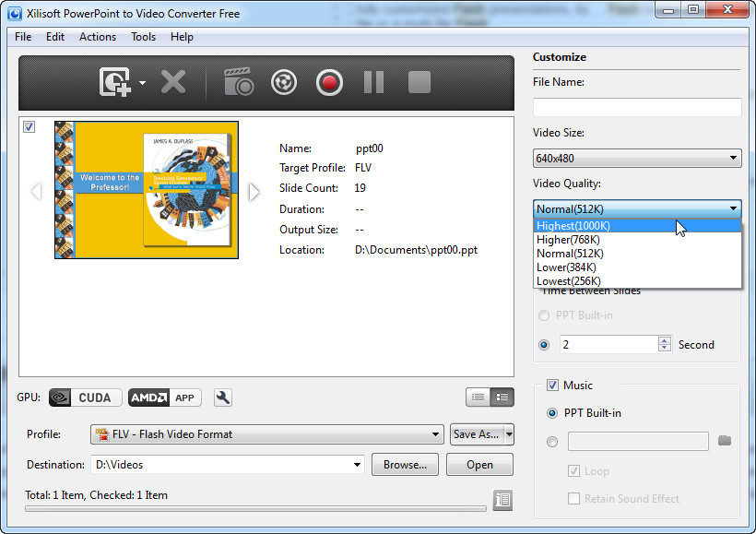This screenshot has height=534, width=756.
Task: Open the Tools menu
Action: click(x=143, y=37)
